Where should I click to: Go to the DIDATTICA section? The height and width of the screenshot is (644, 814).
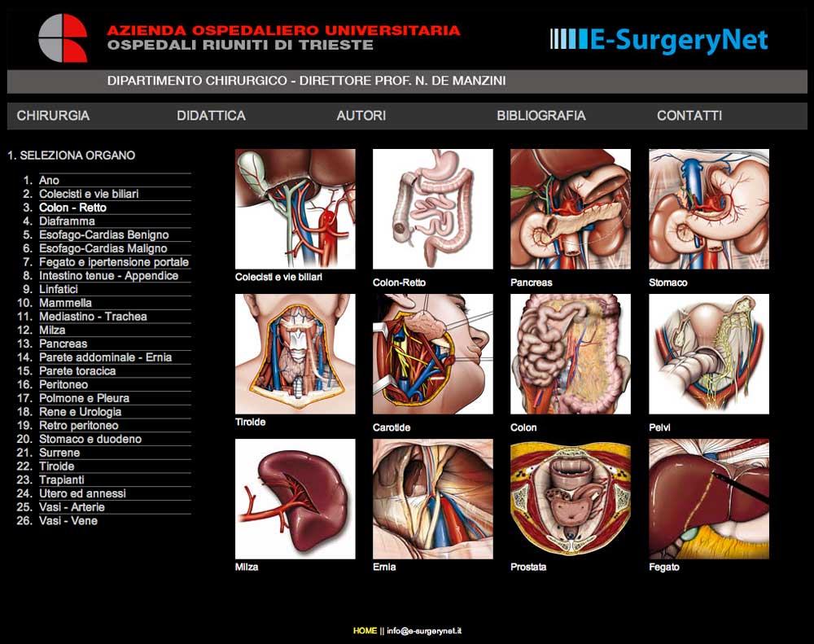point(212,116)
